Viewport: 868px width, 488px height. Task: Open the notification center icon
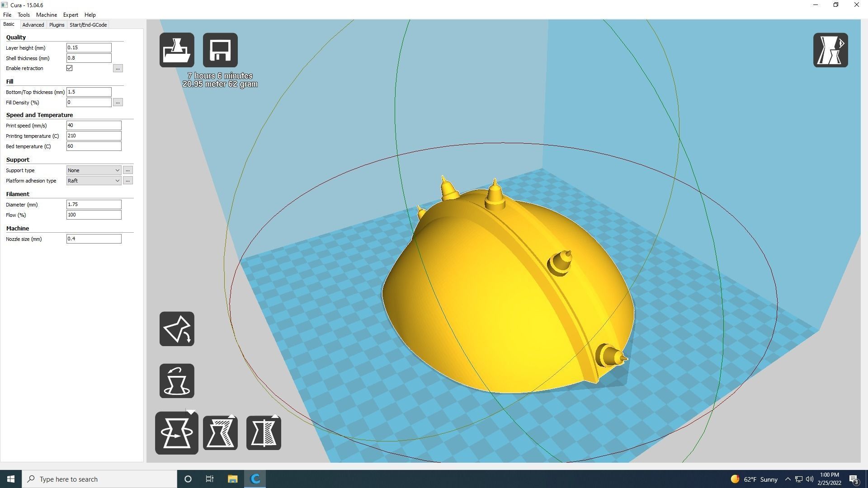(854, 479)
